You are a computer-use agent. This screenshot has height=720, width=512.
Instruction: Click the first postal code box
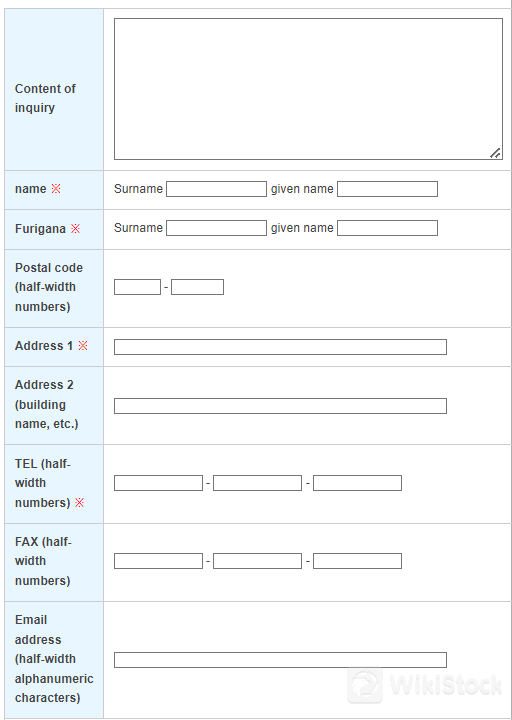click(137, 287)
